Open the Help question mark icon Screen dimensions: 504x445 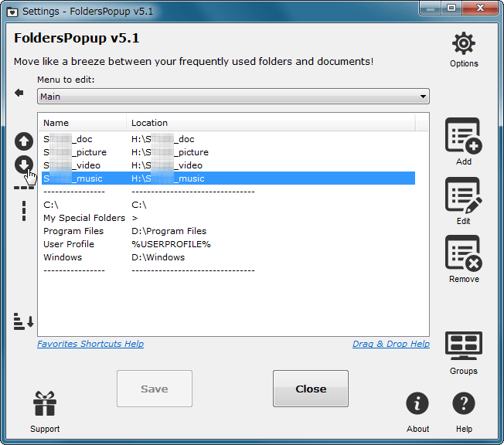[464, 403]
